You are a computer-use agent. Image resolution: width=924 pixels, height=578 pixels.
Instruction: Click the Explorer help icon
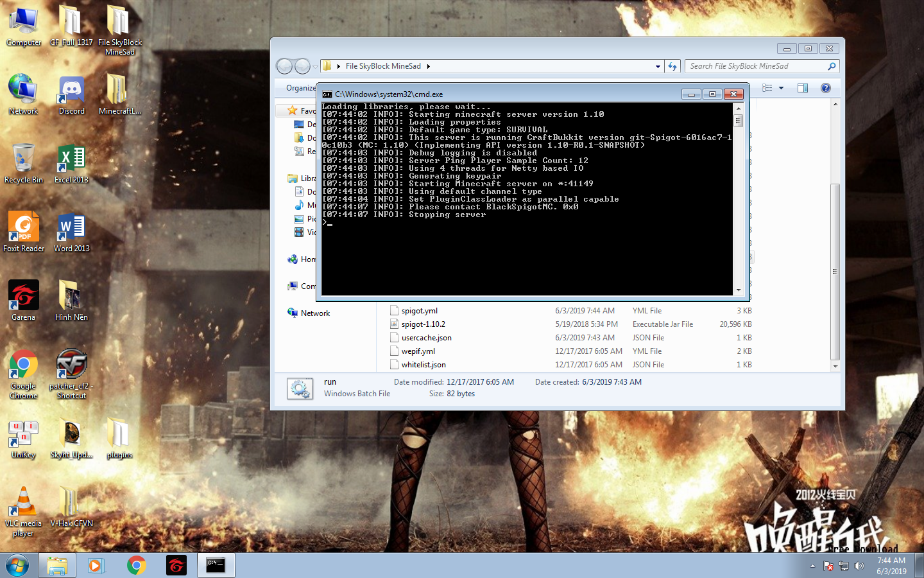coord(825,88)
